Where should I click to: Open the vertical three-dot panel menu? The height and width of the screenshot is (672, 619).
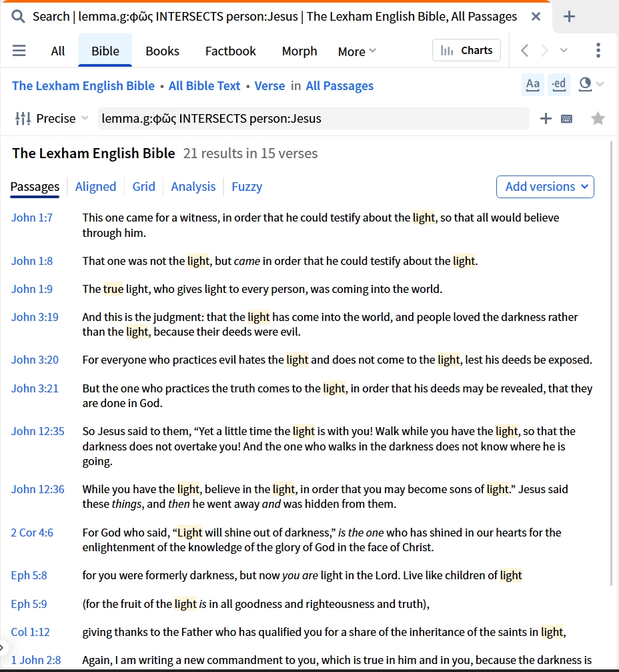(598, 51)
